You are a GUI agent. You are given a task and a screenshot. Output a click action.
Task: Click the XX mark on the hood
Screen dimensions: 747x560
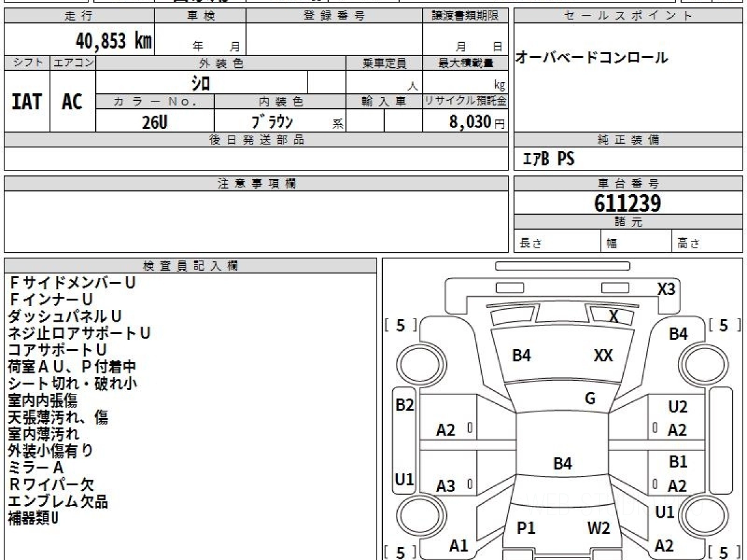point(603,356)
